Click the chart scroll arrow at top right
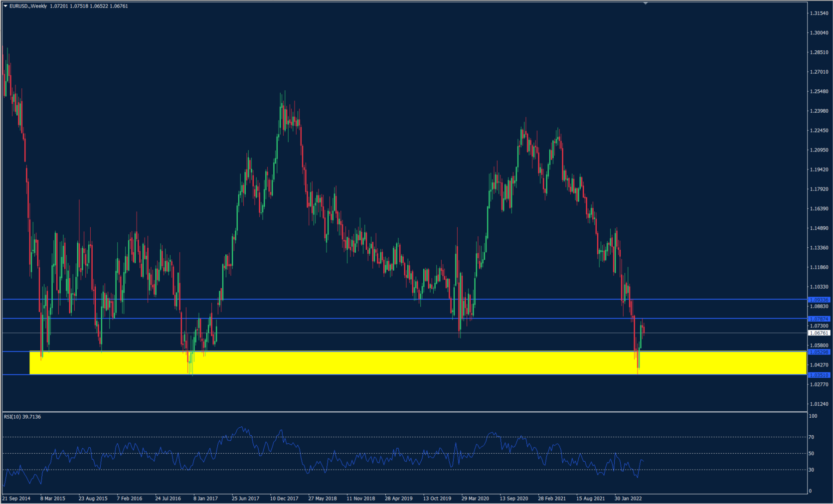The width and height of the screenshot is (833, 504). click(x=645, y=3)
